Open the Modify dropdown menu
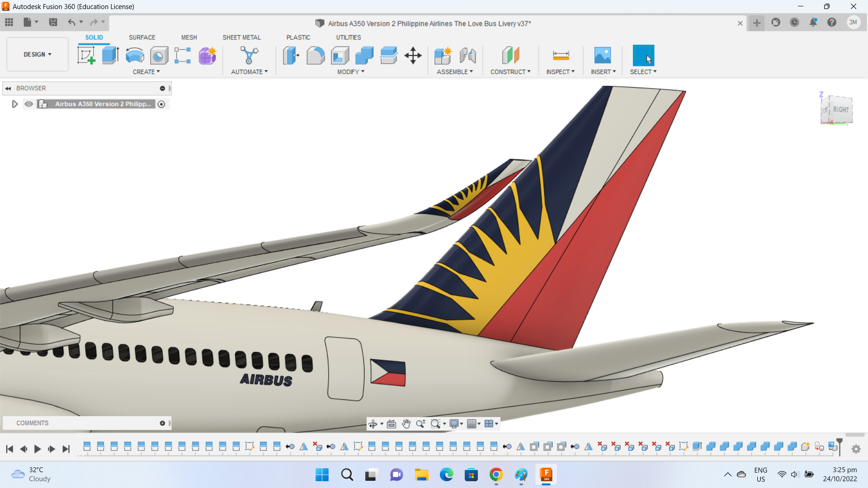868x488 pixels. [x=350, y=72]
